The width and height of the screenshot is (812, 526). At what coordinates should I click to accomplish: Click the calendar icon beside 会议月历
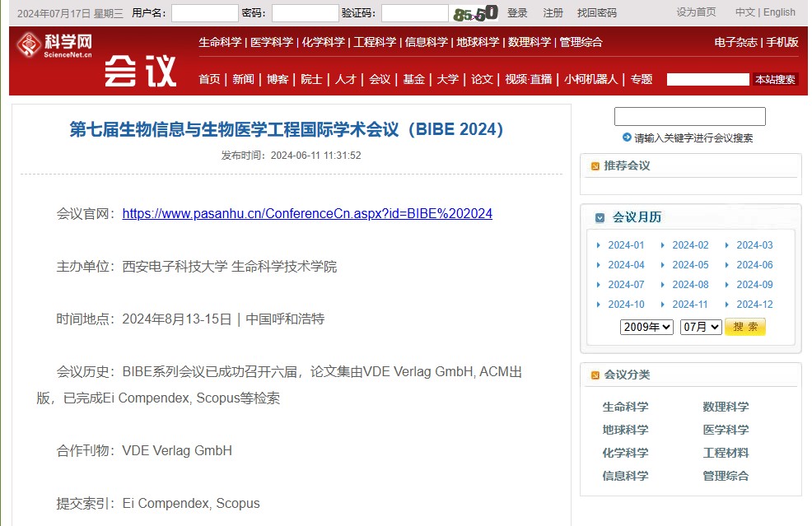(x=600, y=217)
